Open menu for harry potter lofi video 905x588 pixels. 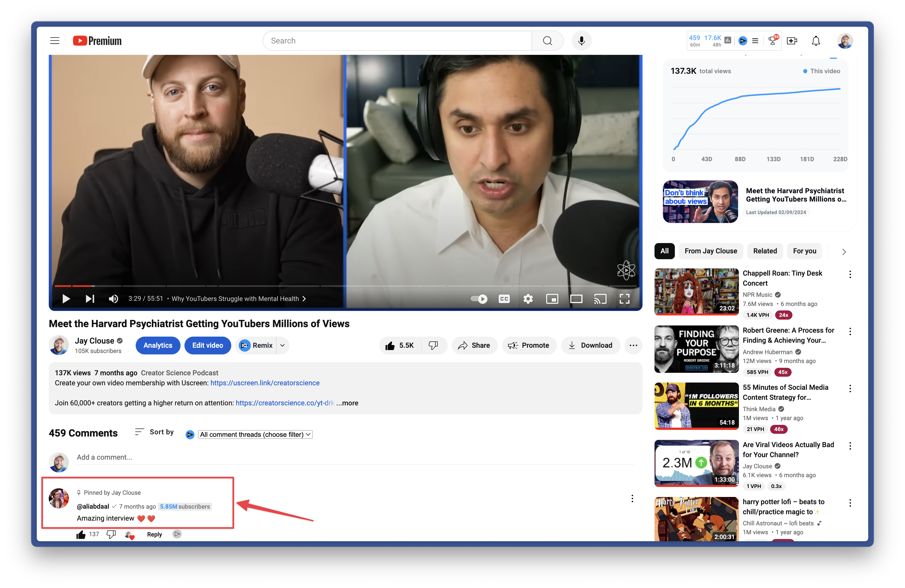click(x=850, y=503)
